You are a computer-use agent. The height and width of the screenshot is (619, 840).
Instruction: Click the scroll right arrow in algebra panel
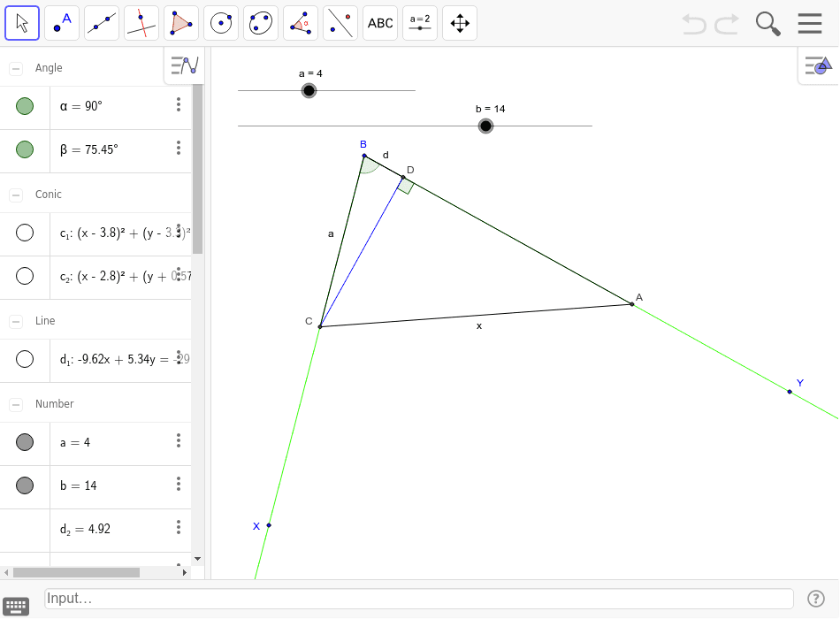click(184, 572)
